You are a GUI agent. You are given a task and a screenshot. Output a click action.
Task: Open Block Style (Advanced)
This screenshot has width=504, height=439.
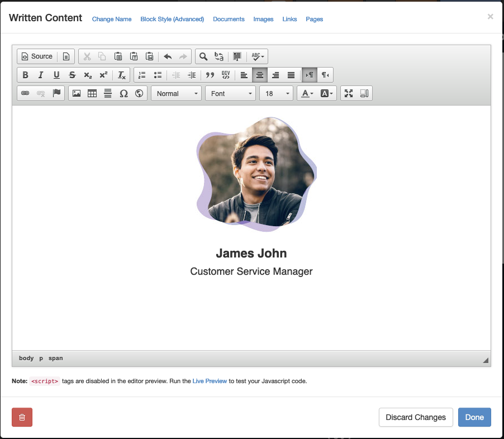(x=172, y=20)
